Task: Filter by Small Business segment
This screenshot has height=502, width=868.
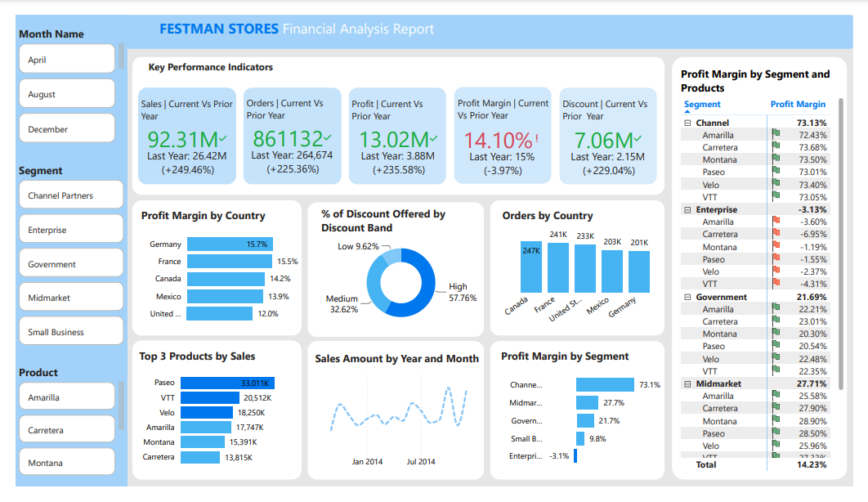Action: 71,331
